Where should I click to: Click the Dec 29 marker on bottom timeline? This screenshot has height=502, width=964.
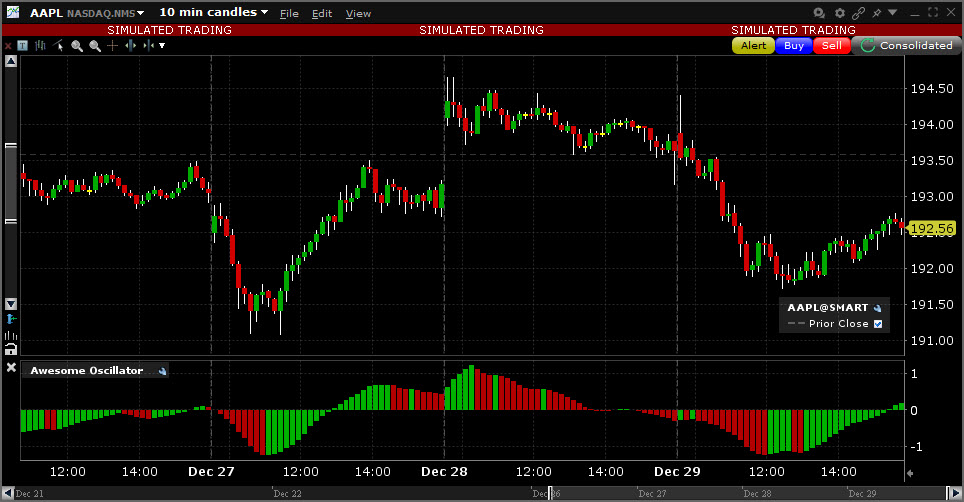pos(862,493)
